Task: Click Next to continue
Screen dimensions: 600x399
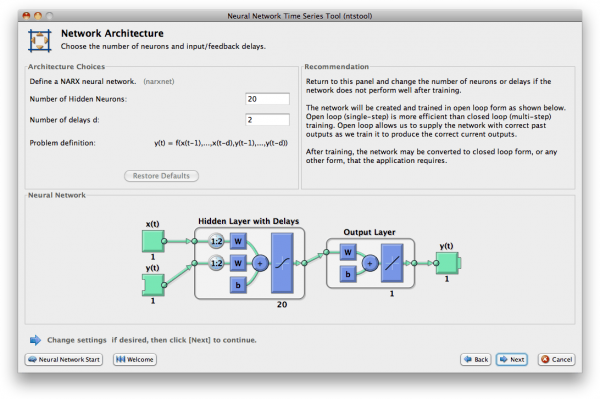Action: (x=512, y=359)
